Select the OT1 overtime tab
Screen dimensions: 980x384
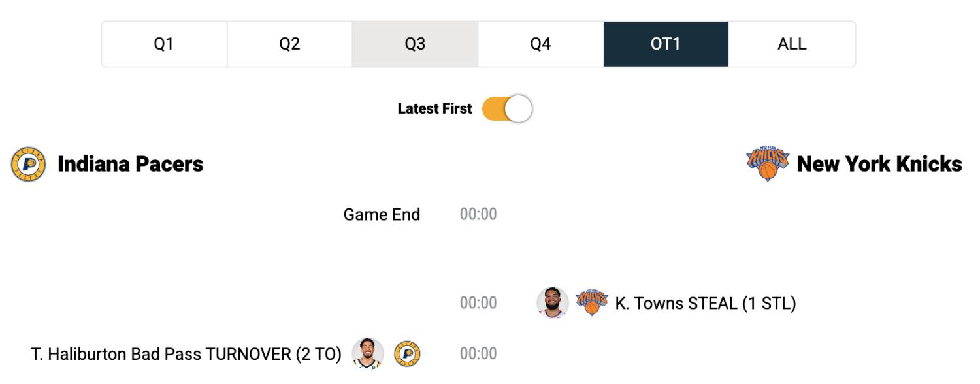pos(666,44)
